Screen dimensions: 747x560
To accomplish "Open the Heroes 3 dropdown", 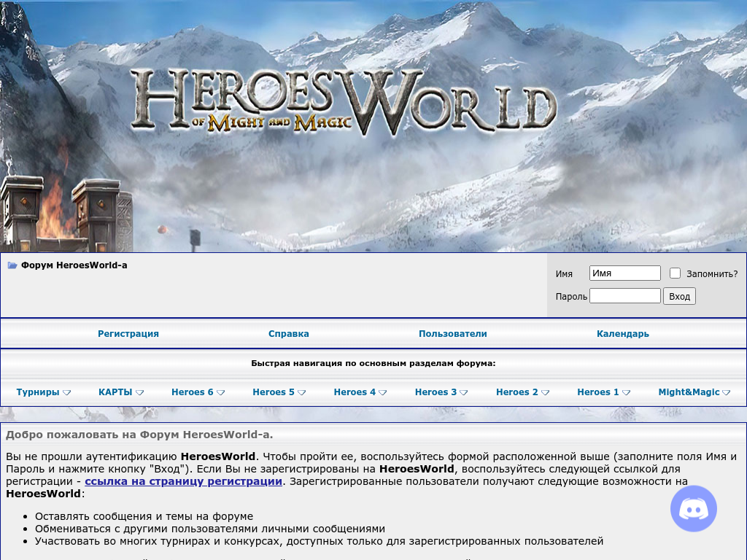I will point(441,392).
